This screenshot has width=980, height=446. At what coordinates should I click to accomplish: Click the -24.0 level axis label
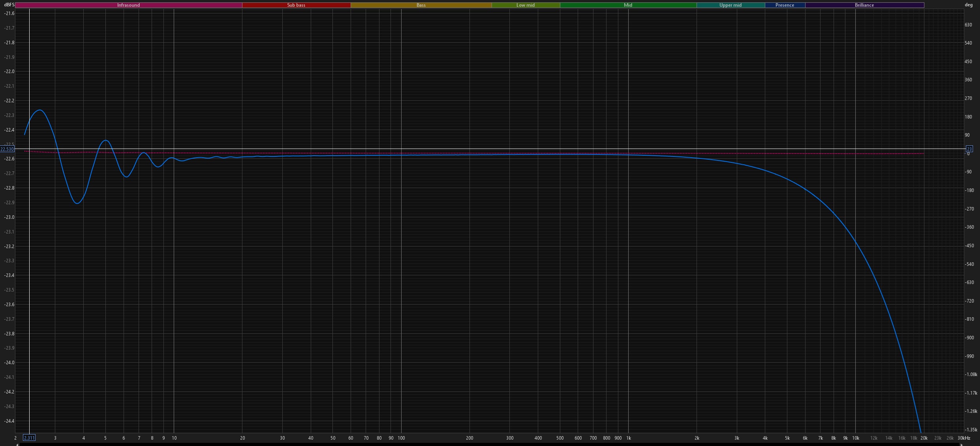pos(9,363)
